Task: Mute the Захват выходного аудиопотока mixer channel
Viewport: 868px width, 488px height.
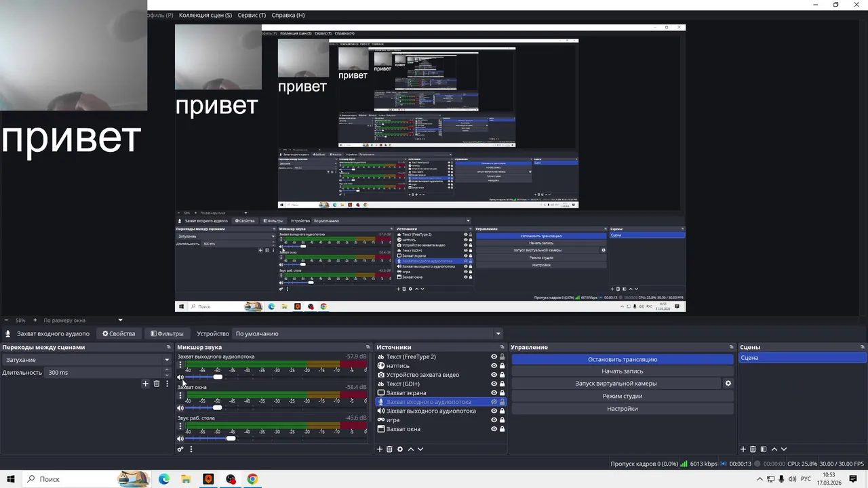Action: [x=180, y=378]
